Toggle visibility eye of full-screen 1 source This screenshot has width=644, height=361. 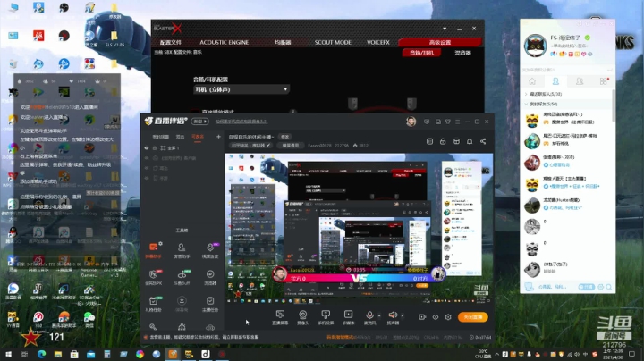point(146,148)
